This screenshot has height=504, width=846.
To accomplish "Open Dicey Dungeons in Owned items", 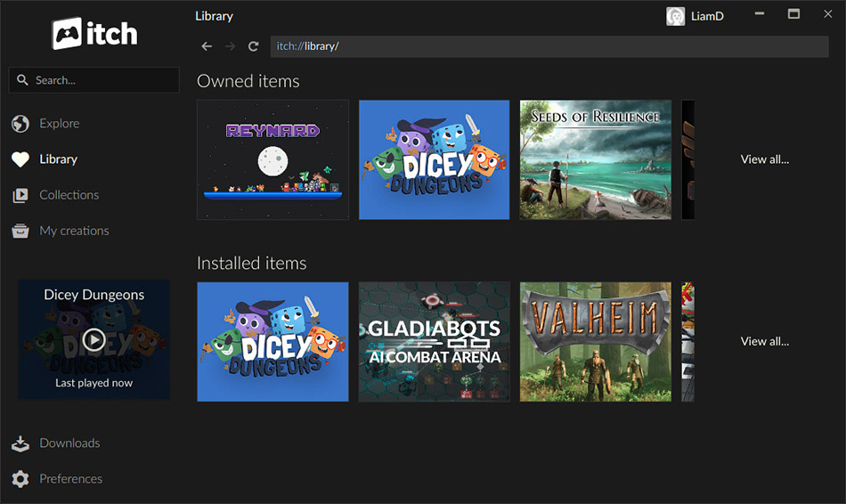I will [x=435, y=159].
